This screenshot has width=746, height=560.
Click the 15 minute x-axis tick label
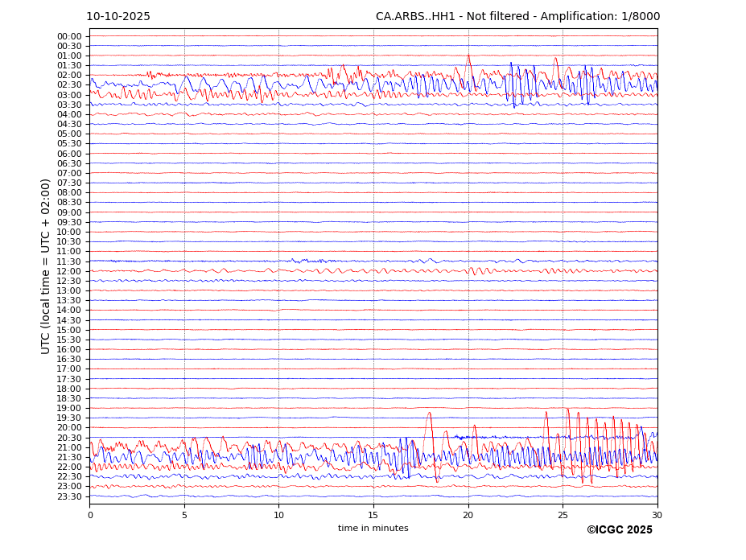[x=373, y=515]
